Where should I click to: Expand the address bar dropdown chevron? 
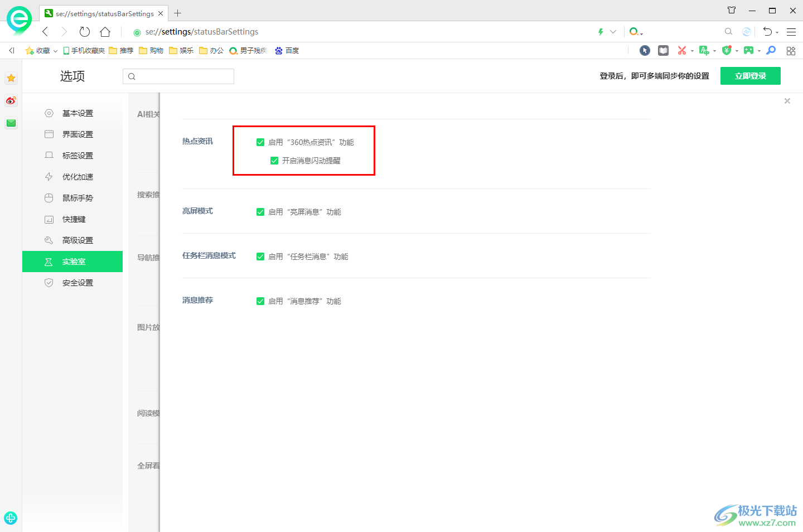(613, 32)
